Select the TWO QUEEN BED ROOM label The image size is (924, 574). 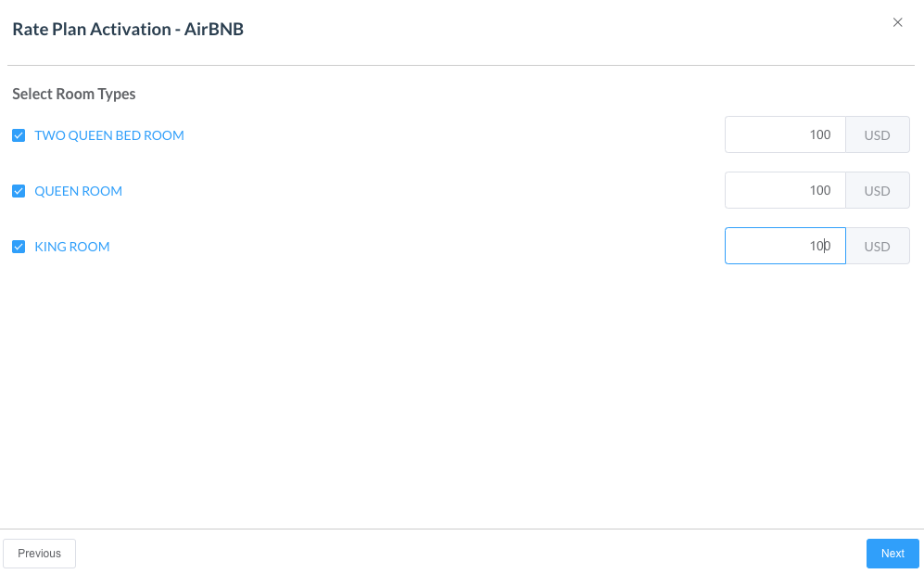[108, 135]
